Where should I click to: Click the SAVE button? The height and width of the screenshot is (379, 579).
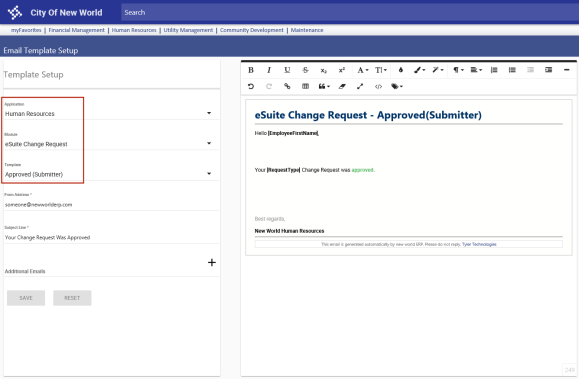[26, 298]
